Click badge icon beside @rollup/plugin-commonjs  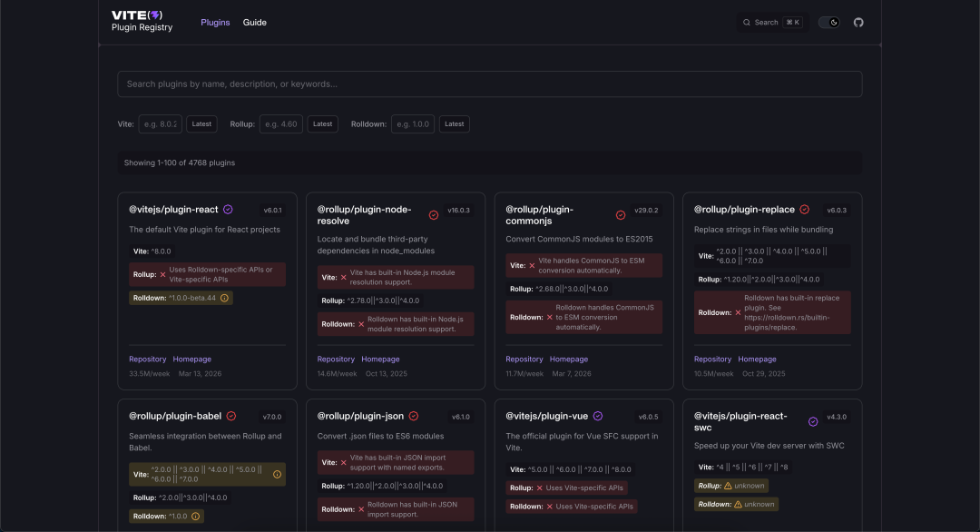pos(621,215)
